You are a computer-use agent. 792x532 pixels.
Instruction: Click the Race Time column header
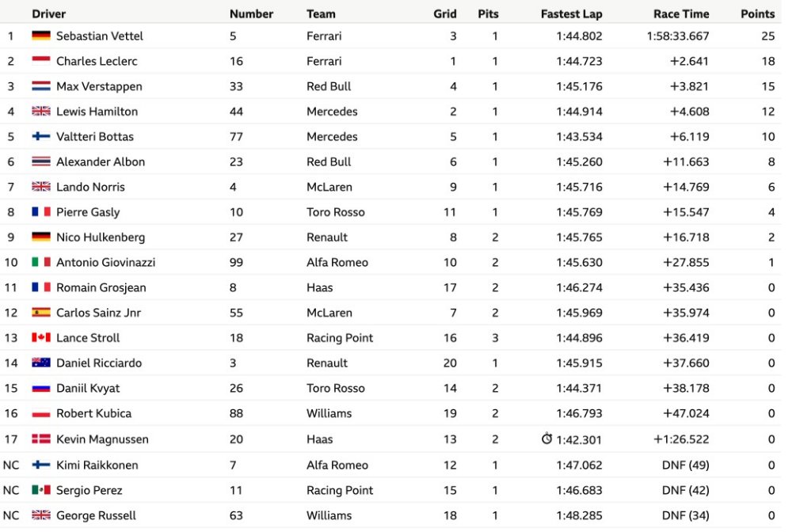pos(681,13)
